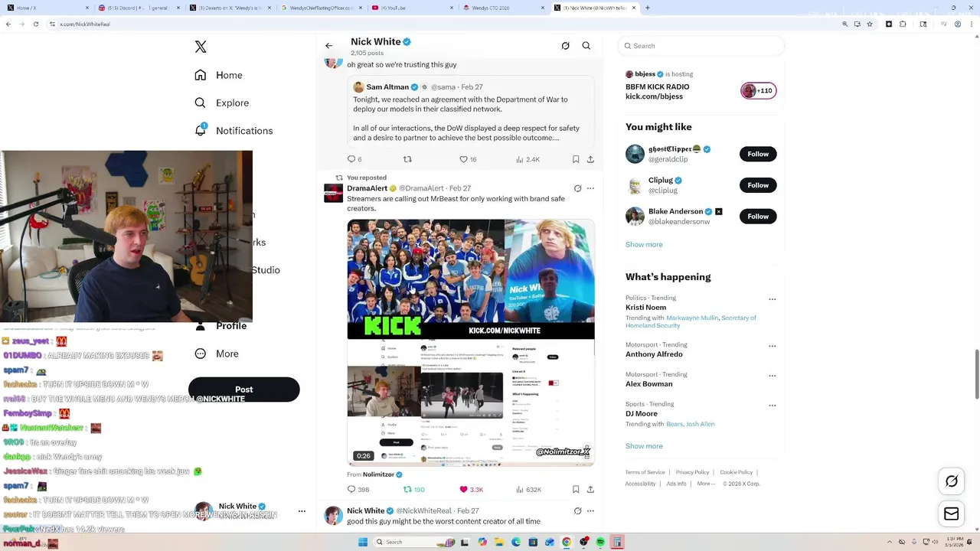Viewport: 980px width, 551px height.
Task: Open the floating Grok button
Action: tap(952, 481)
